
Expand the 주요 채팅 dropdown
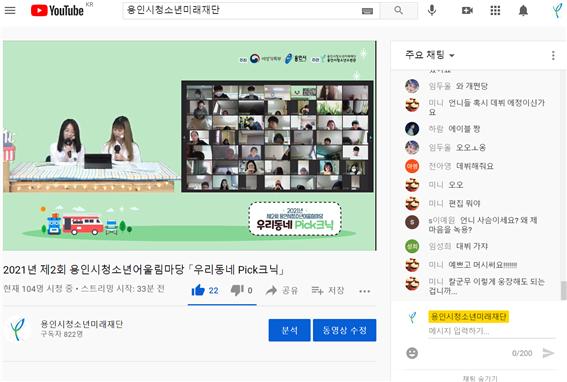click(430, 55)
